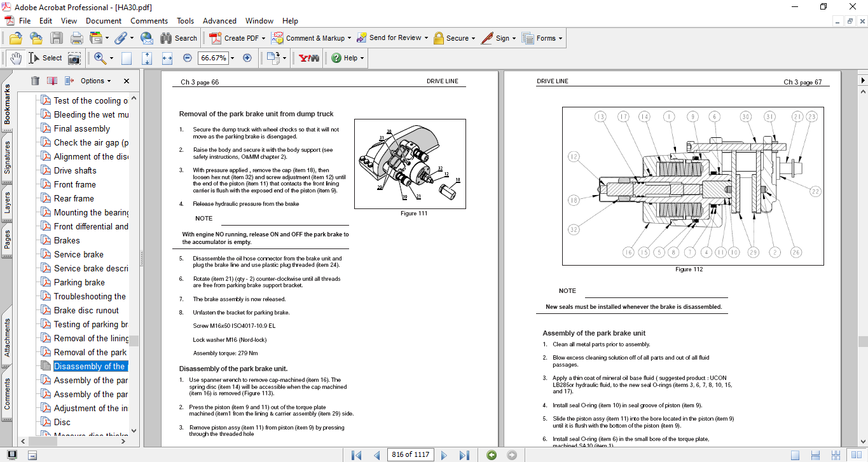Delete bookmark using trash icon
Viewport: 868px width, 462px height.
tap(35, 81)
